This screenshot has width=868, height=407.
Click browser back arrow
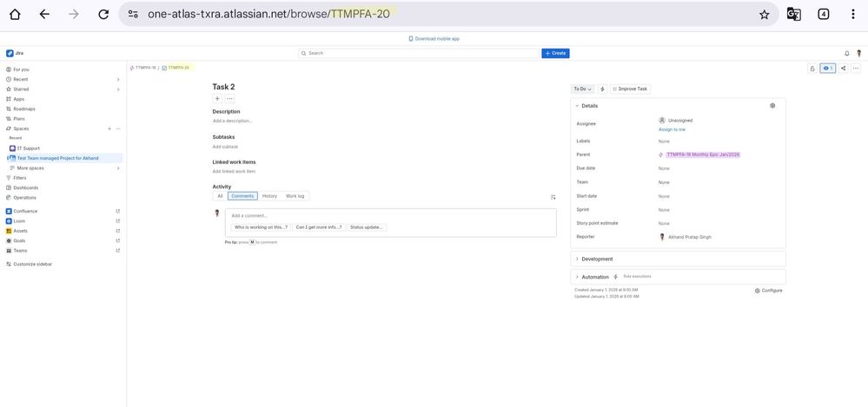(x=44, y=15)
